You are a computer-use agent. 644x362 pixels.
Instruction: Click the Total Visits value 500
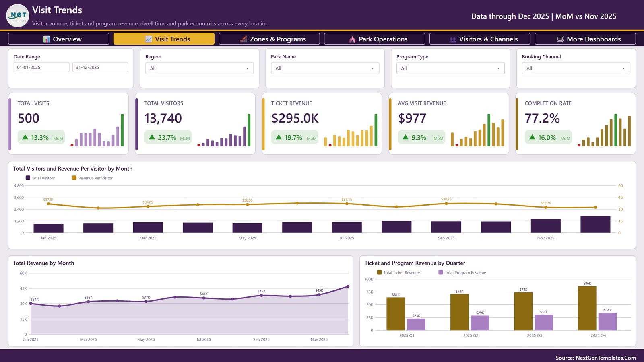click(x=29, y=118)
